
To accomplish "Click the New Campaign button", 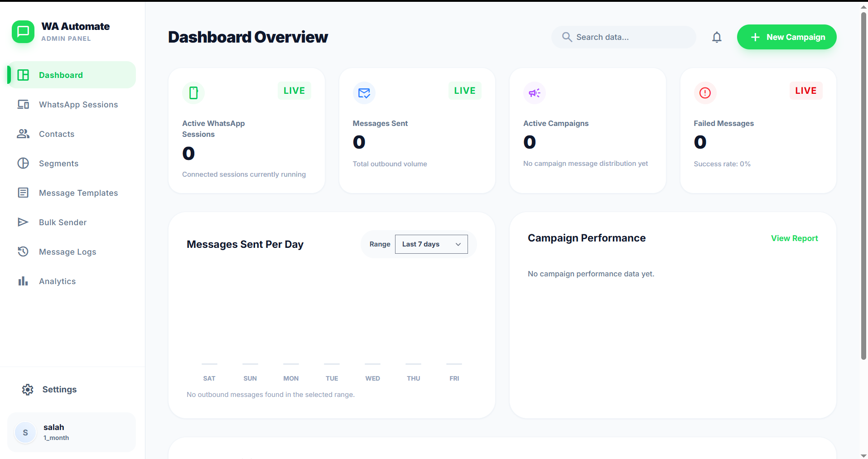I will 786,37.
